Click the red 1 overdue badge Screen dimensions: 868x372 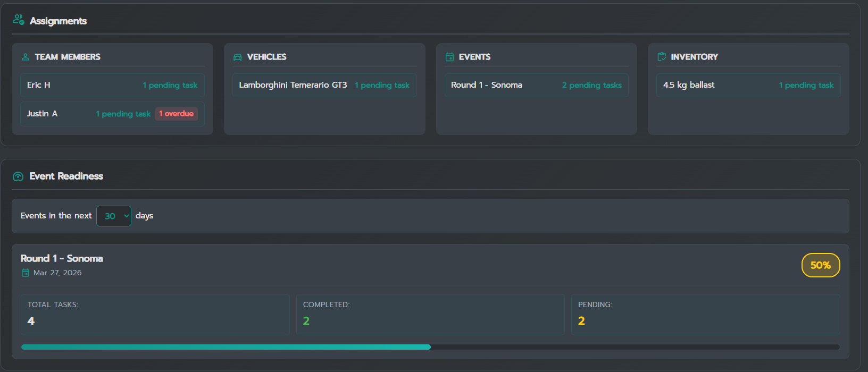point(177,114)
